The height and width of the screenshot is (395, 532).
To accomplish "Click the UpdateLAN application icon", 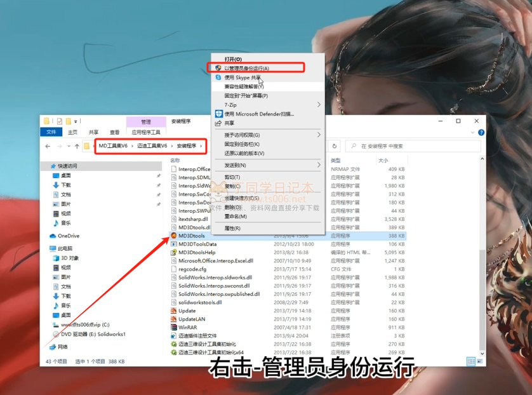I will 174,319.
